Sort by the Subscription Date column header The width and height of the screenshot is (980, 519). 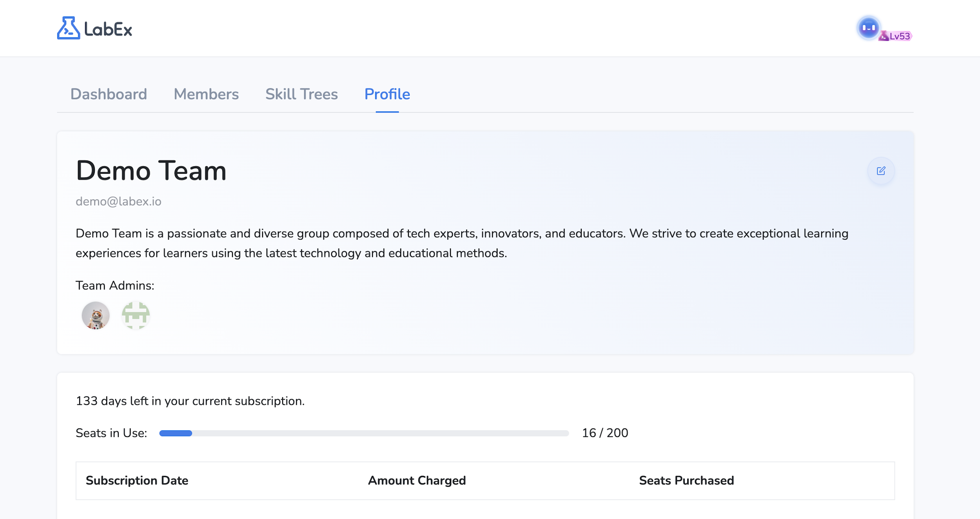137,481
